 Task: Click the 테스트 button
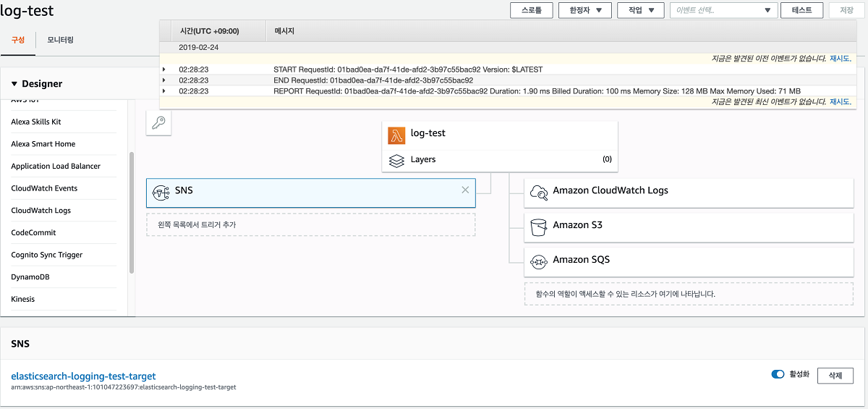pyautogui.click(x=801, y=10)
